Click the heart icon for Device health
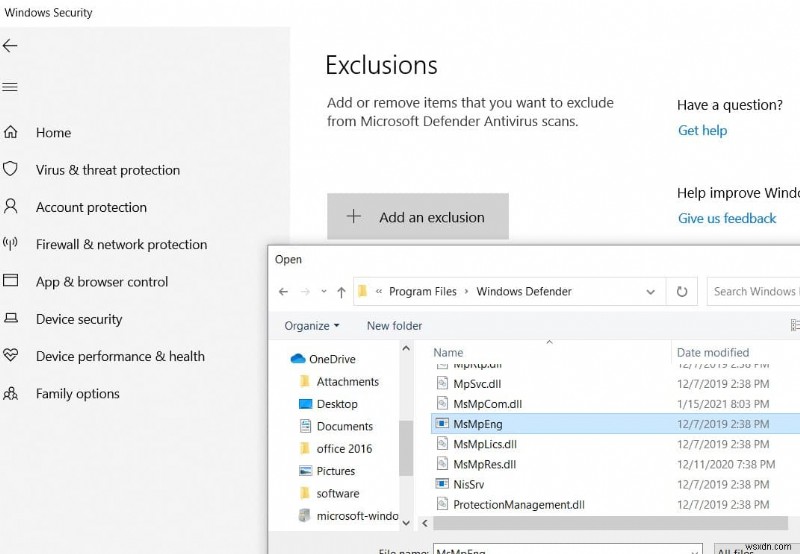The image size is (800, 554). click(x=10, y=355)
